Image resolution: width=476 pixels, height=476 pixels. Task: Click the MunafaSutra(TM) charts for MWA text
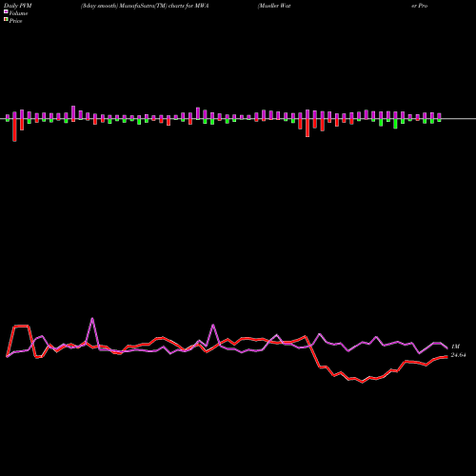[x=163, y=6]
